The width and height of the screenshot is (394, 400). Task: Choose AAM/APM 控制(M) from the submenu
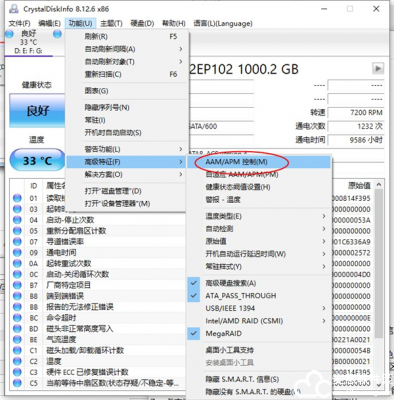pyautogui.click(x=259, y=162)
